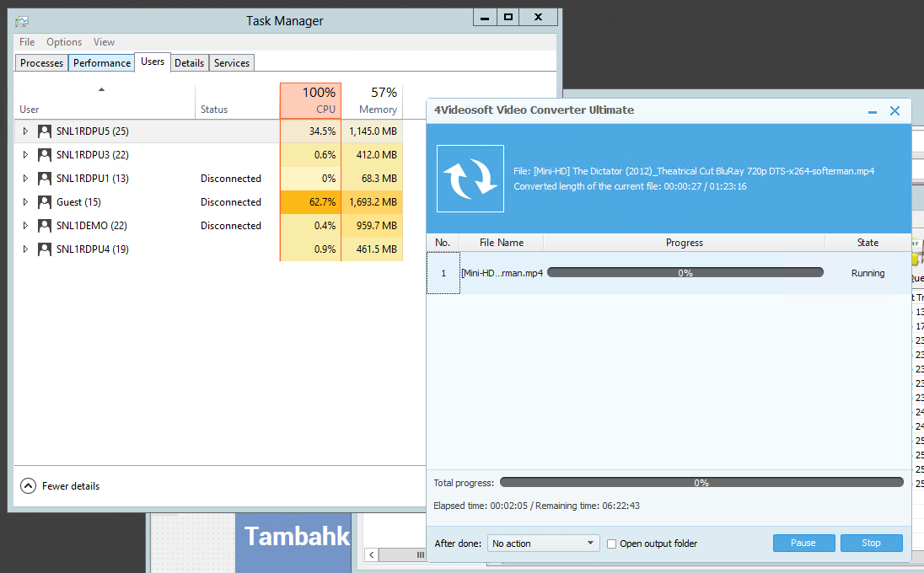
Task: Click the No. column header in converter
Action: [x=443, y=243]
